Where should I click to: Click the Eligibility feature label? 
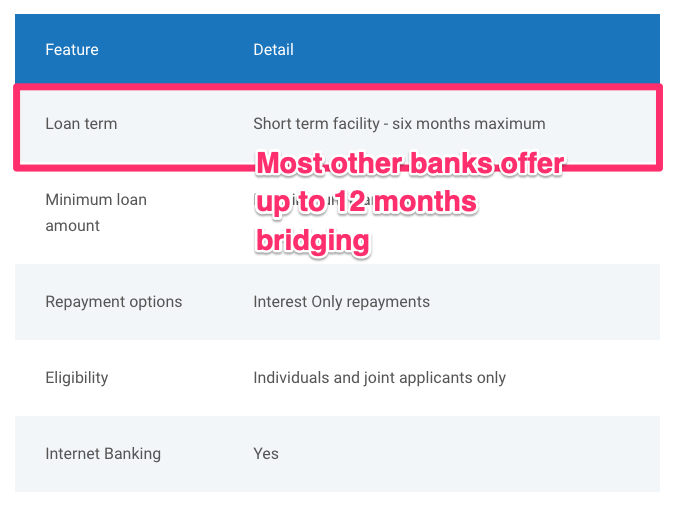point(76,377)
